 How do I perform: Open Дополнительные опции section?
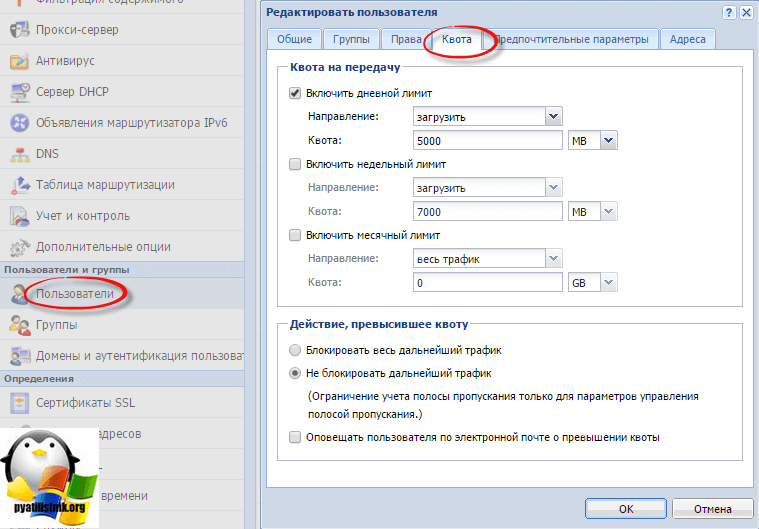122,246
